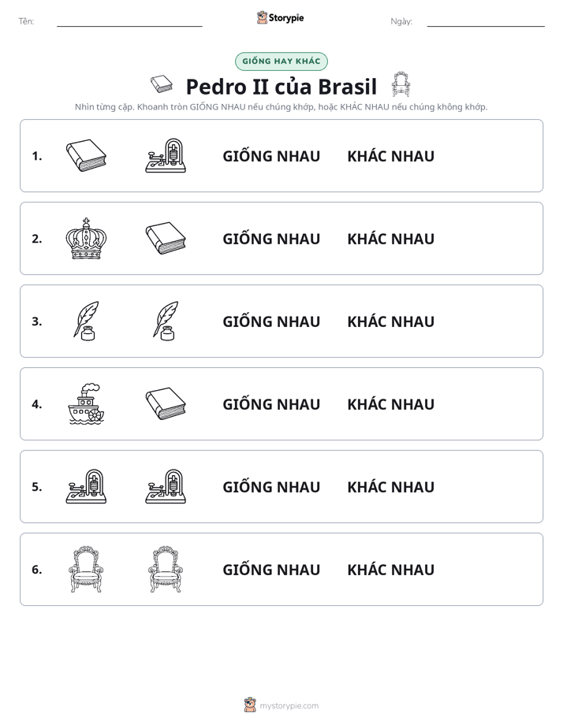Choose GIỐNG NHAU for row 6

271,569
